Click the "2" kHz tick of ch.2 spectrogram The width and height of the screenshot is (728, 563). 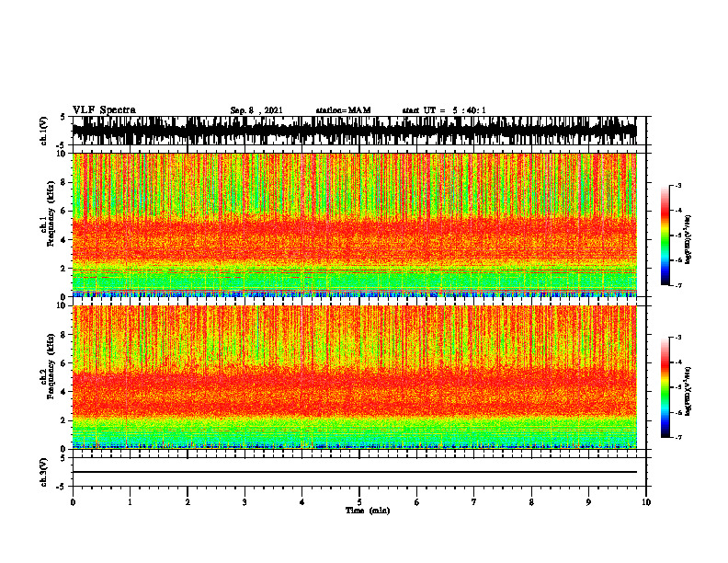click(64, 420)
